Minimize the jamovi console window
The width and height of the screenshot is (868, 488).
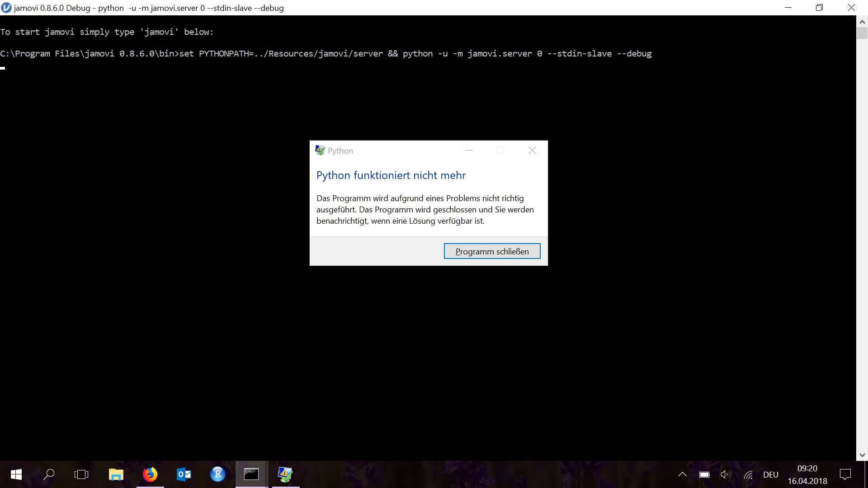tap(788, 8)
